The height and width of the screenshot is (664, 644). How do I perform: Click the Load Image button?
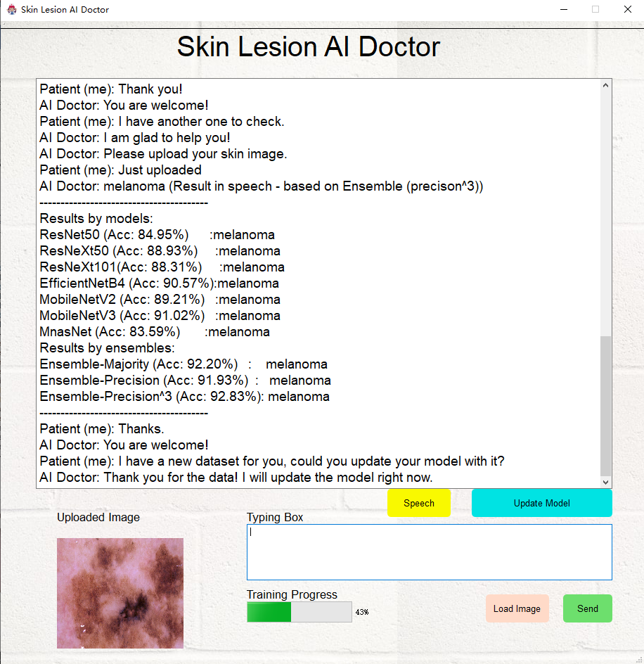coord(517,608)
